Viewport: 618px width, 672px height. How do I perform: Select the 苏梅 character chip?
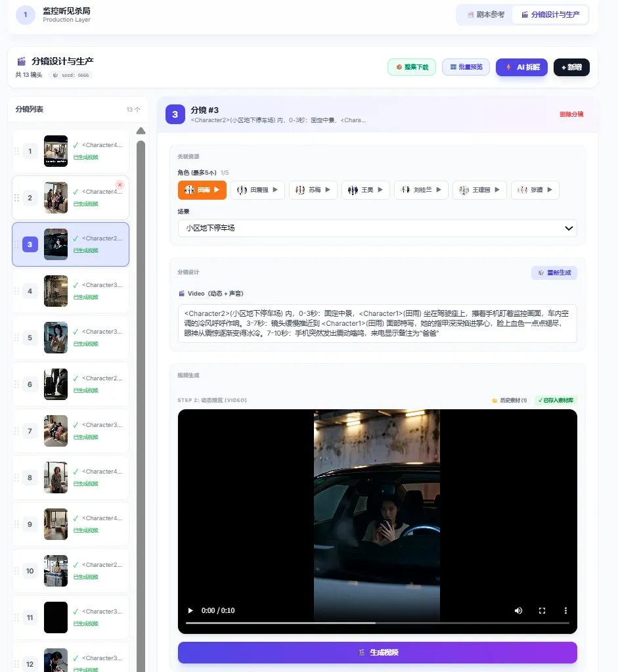click(x=313, y=190)
